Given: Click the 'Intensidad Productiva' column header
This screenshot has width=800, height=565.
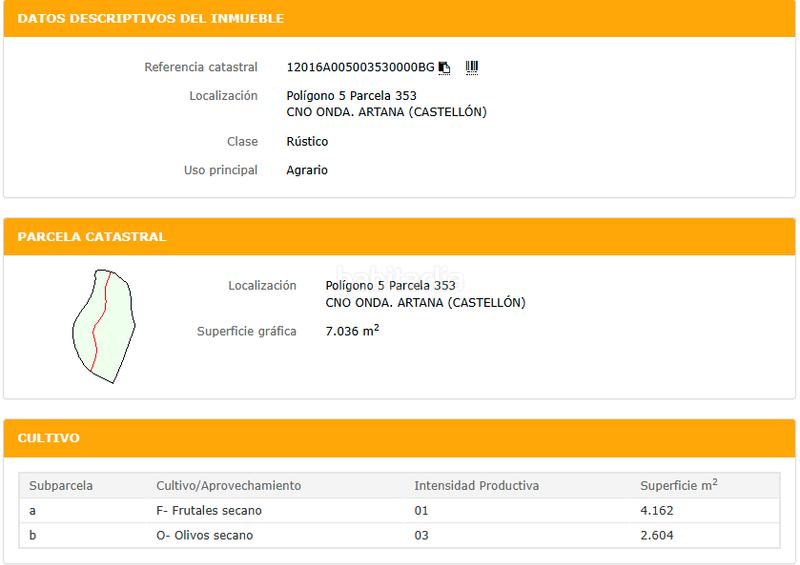Looking at the screenshot, I should (x=477, y=486).
